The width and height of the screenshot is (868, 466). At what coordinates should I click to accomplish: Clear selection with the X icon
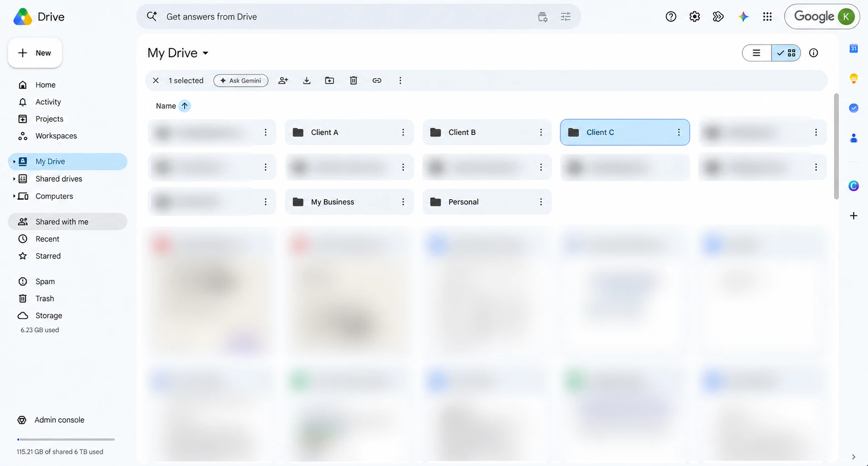(x=156, y=81)
